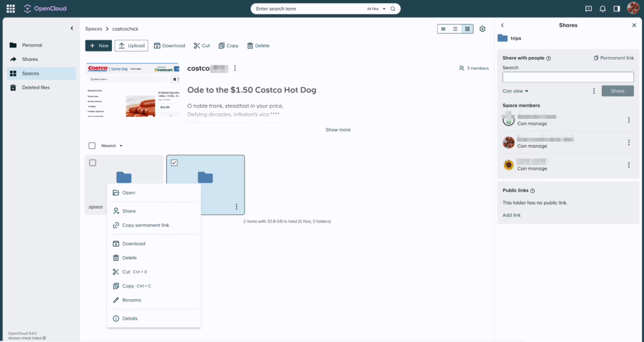Click Show more for description

(338, 130)
